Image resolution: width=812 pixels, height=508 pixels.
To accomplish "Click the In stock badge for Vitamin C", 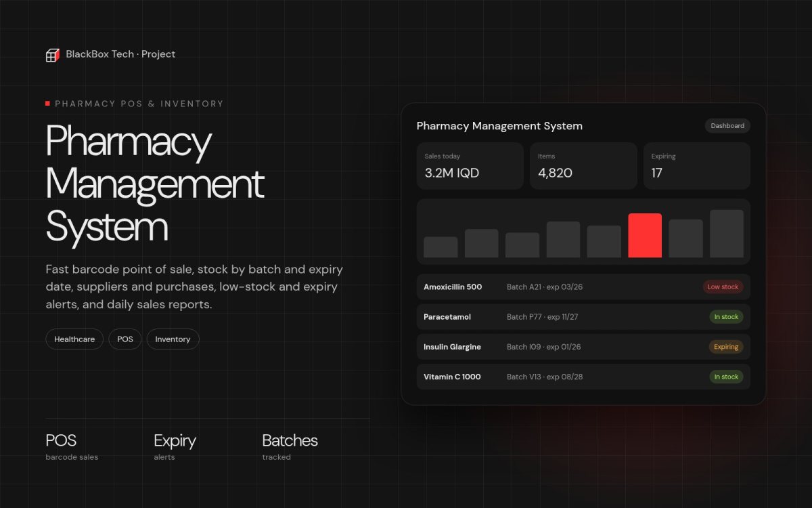I will 726,377.
